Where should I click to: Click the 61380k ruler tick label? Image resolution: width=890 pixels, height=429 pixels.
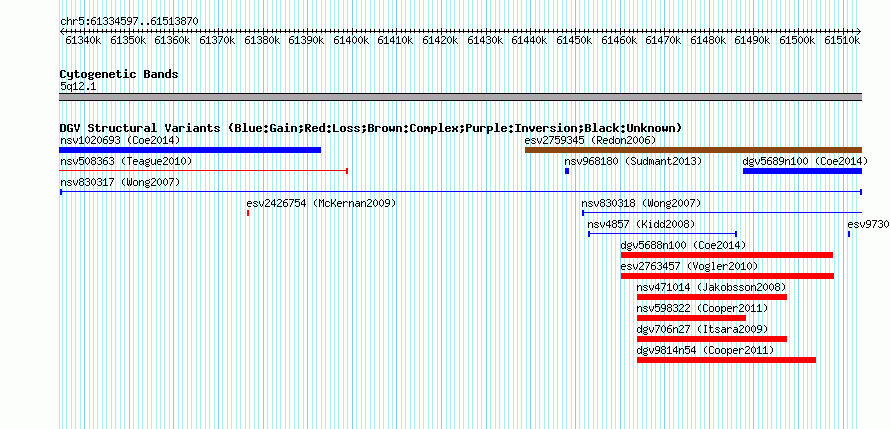tap(262, 40)
